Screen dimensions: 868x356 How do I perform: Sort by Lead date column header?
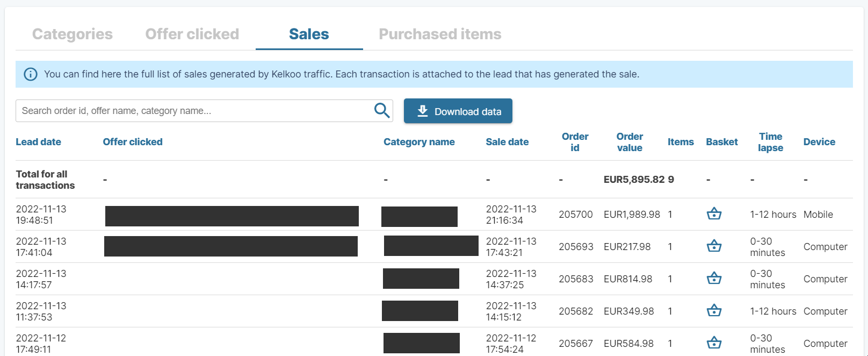pyautogui.click(x=38, y=142)
